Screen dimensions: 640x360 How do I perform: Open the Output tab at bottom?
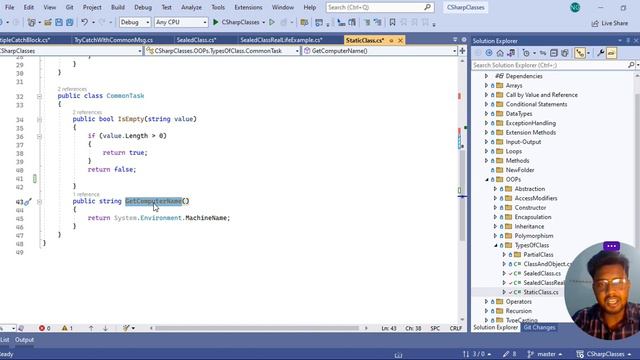point(24,340)
